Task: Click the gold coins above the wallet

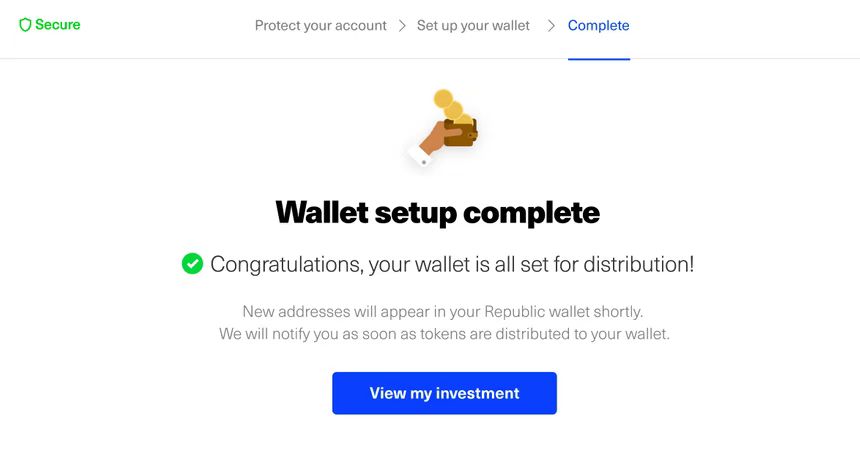Action: click(447, 103)
